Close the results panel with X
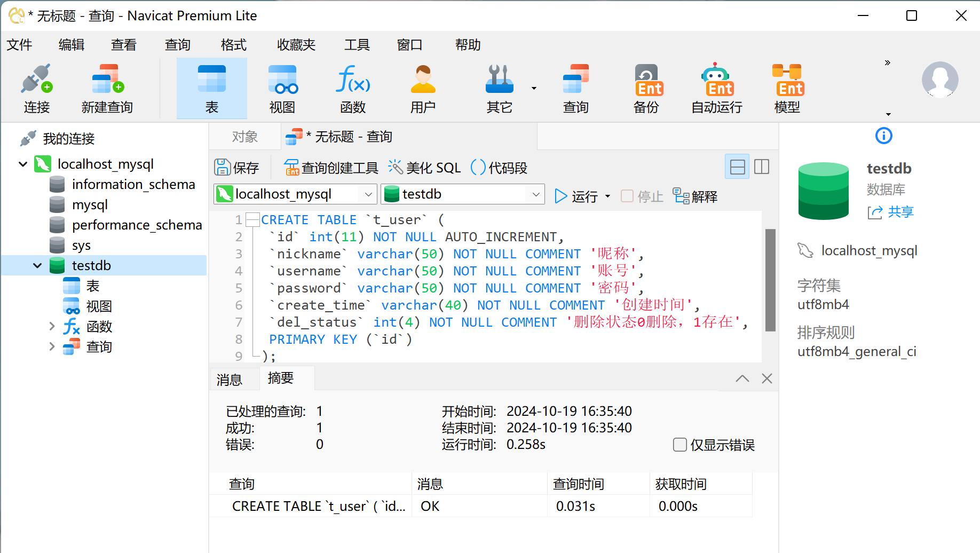Viewport: 980px width, 553px height. tap(767, 378)
